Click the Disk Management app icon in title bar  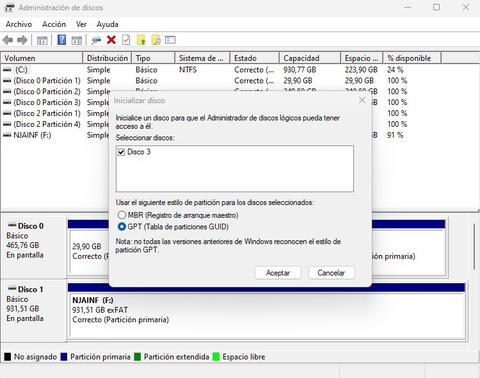pyautogui.click(x=9, y=7)
